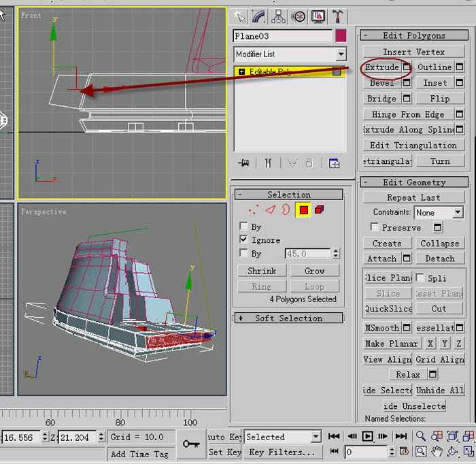This screenshot has width=476, height=464.
Task: Open the Display panel tab
Action: [318, 16]
